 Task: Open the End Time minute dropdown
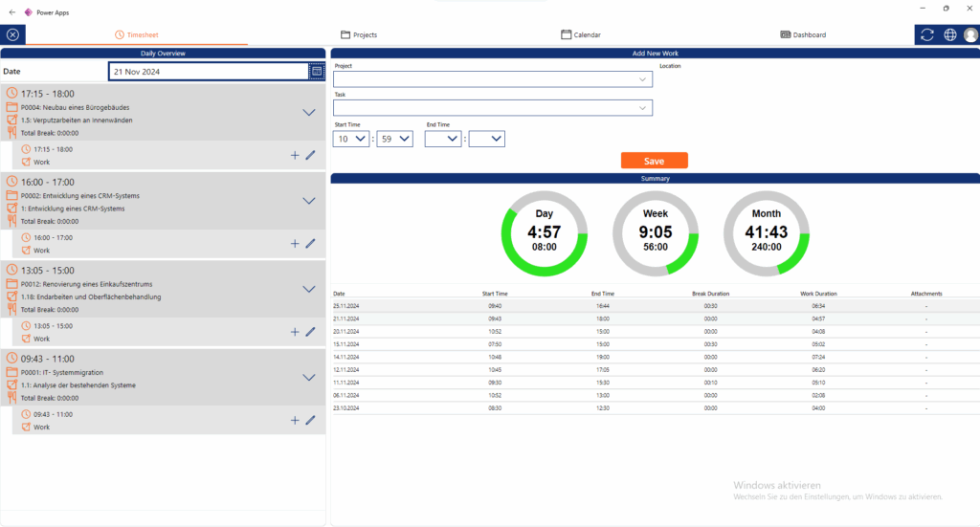coord(488,139)
